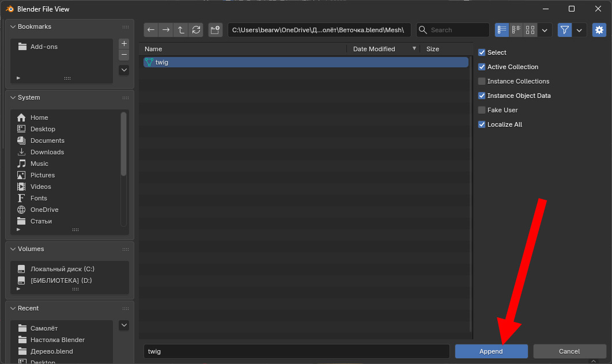Create a new directory icon

click(216, 30)
